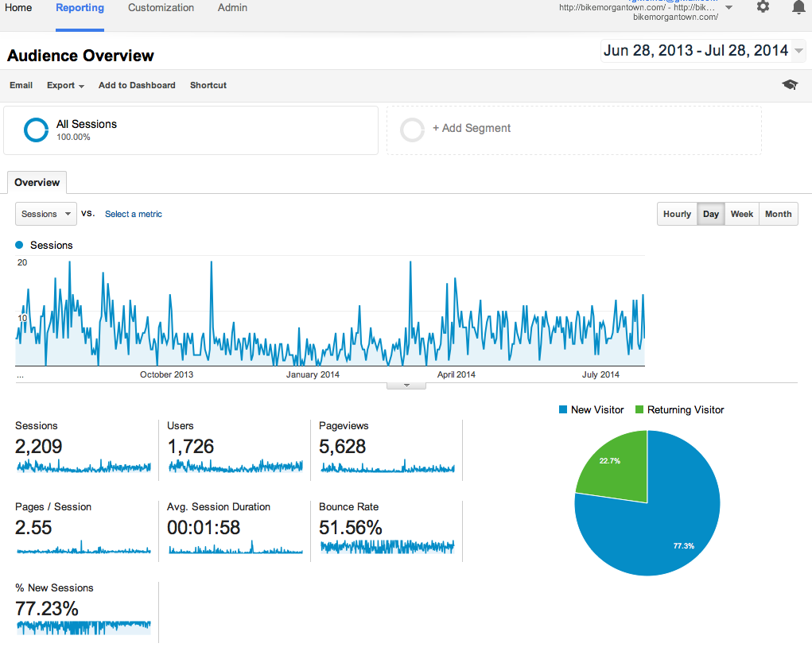Switch graph to Month view
The height and width of the screenshot is (655, 812).
point(778,214)
